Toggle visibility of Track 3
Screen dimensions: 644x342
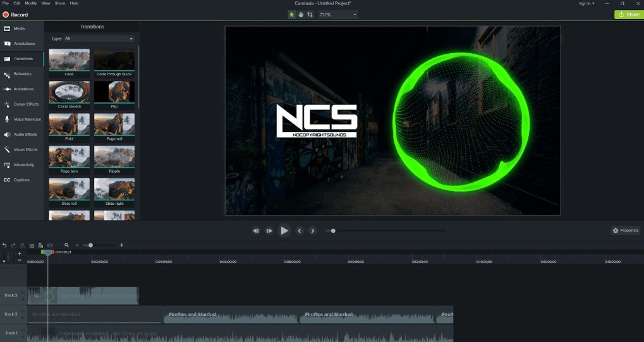point(23,293)
